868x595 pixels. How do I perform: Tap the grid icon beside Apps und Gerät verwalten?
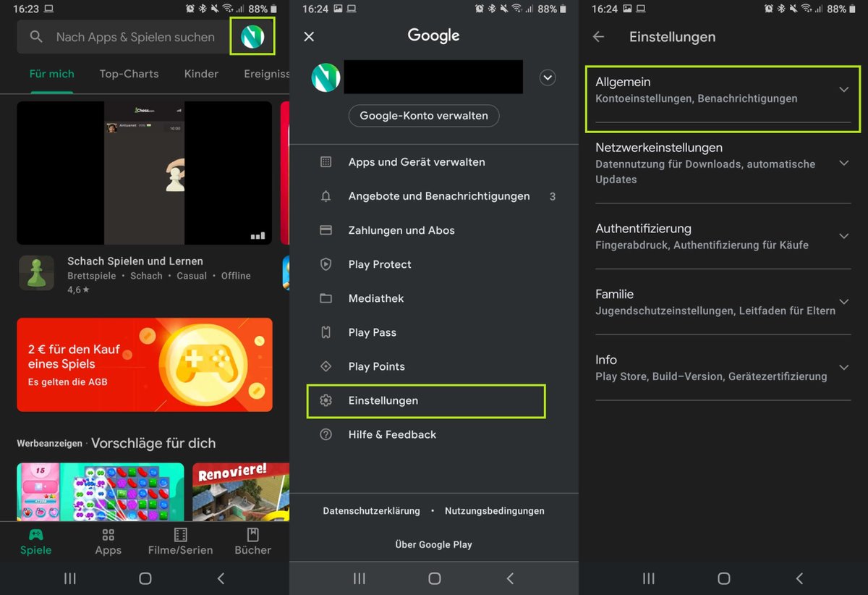point(325,162)
